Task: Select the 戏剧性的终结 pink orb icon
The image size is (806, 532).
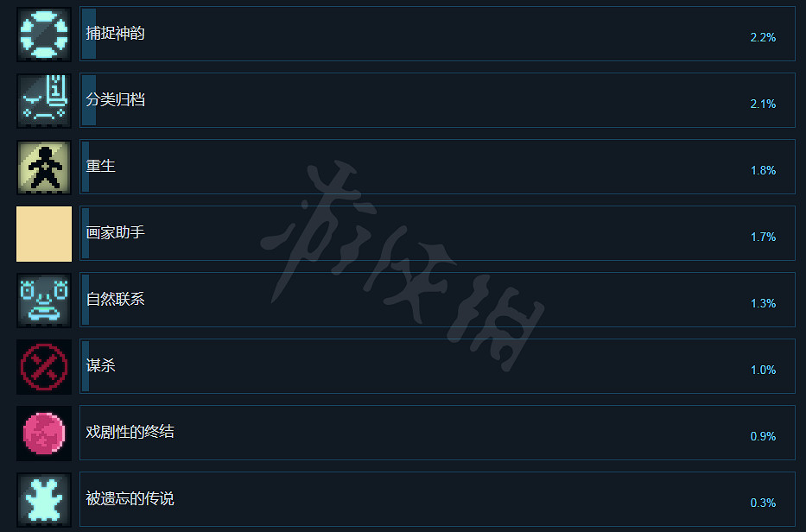Action: 44,434
